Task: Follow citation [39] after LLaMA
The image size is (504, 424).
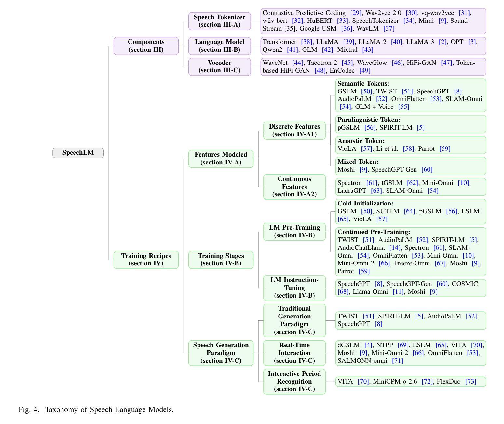Action: pyautogui.click(x=349, y=42)
